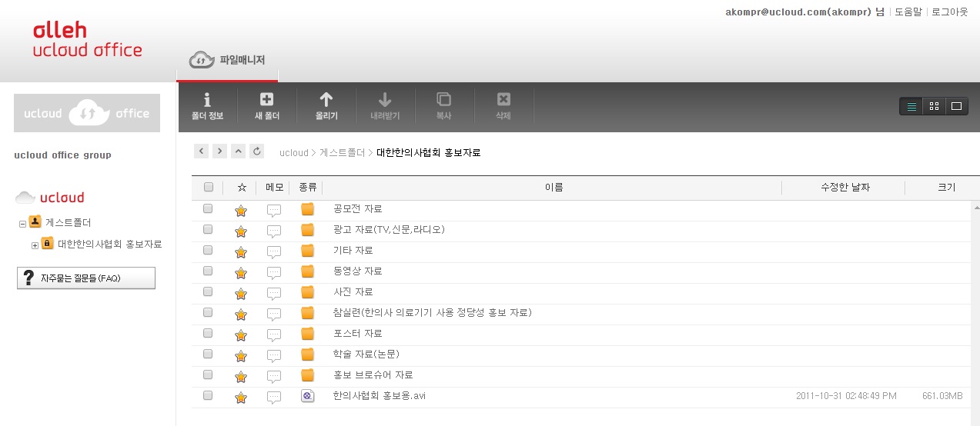Open the 자주묻는 질문들(FAQ) button
This screenshot has height=426, width=980.
(86, 278)
